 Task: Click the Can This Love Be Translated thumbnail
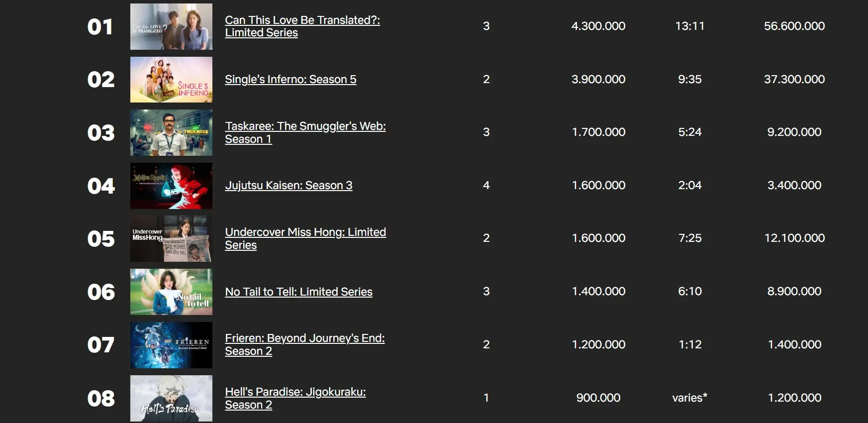[171, 27]
